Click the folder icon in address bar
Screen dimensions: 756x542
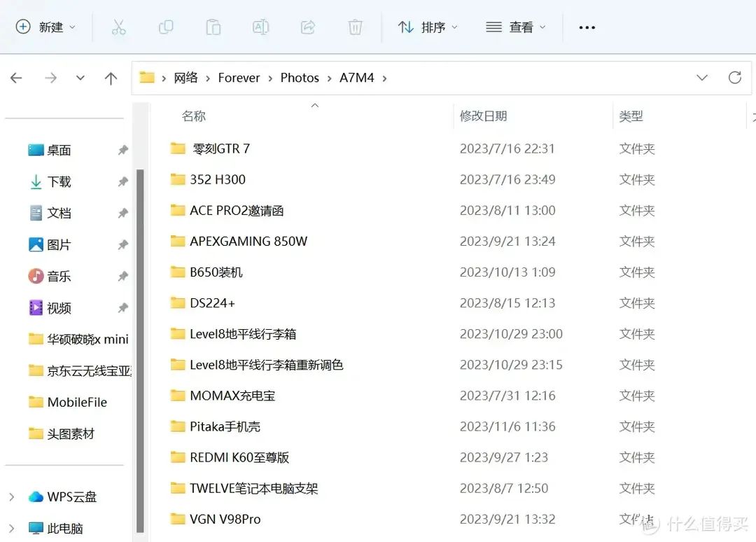pyautogui.click(x=146, y=77)
